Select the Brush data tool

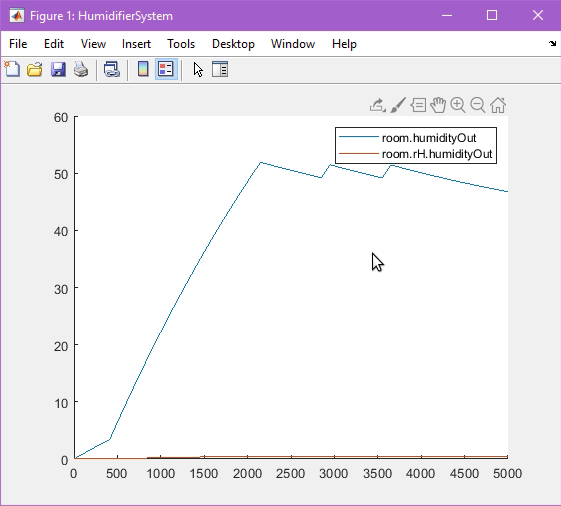(398, 105)
